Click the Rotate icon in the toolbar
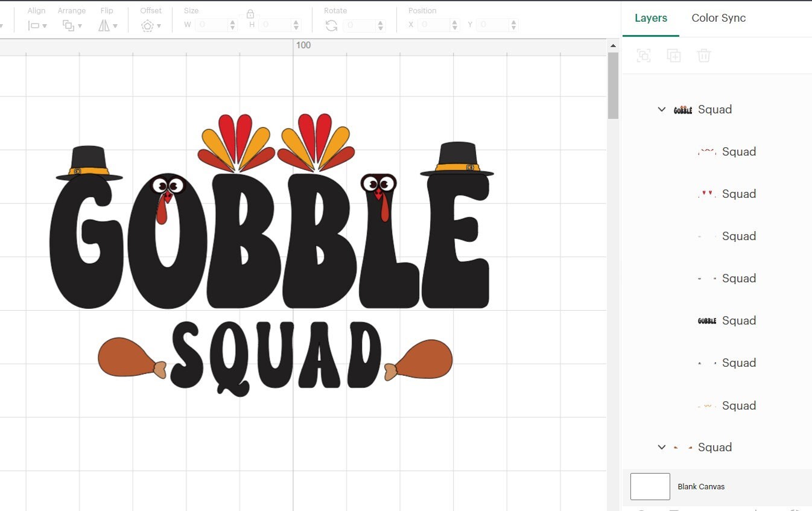This screenshot has width=812, height=511. (331, 25)
